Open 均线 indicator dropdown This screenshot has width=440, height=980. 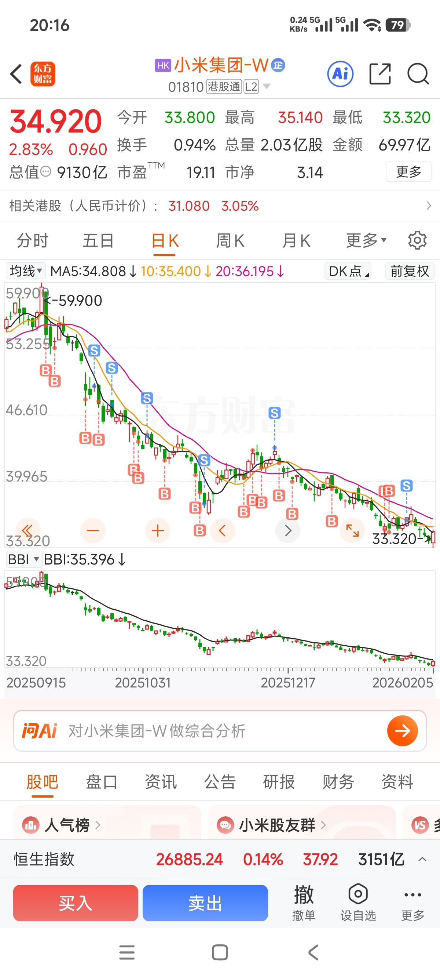pos(25,271)
